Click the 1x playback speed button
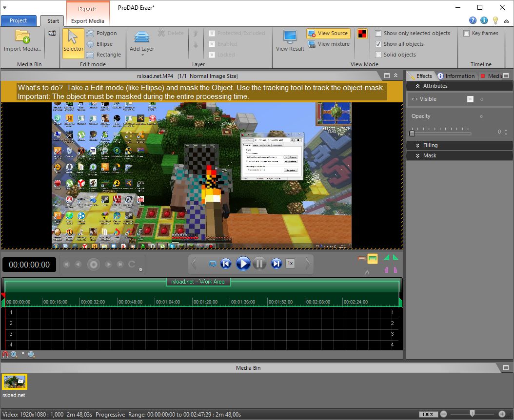 pyautogui.click(x=290, y=264)
